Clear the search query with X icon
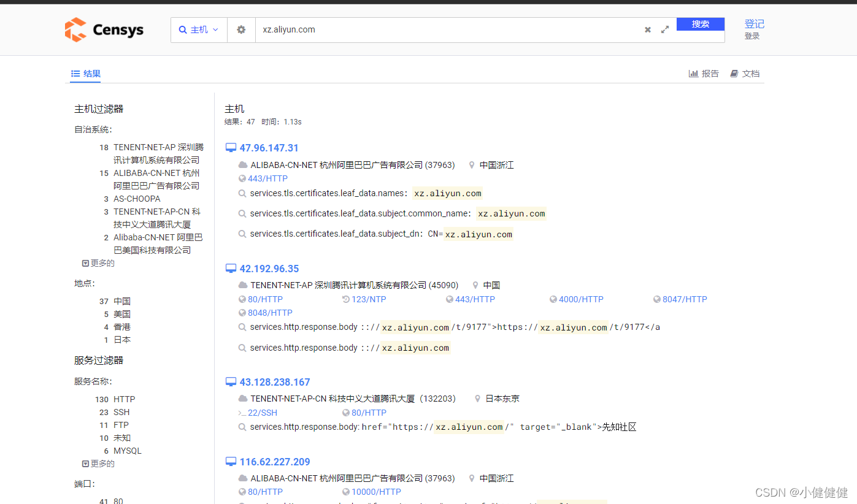This screenshot has height=504, width=857. (x=647, y=29)
